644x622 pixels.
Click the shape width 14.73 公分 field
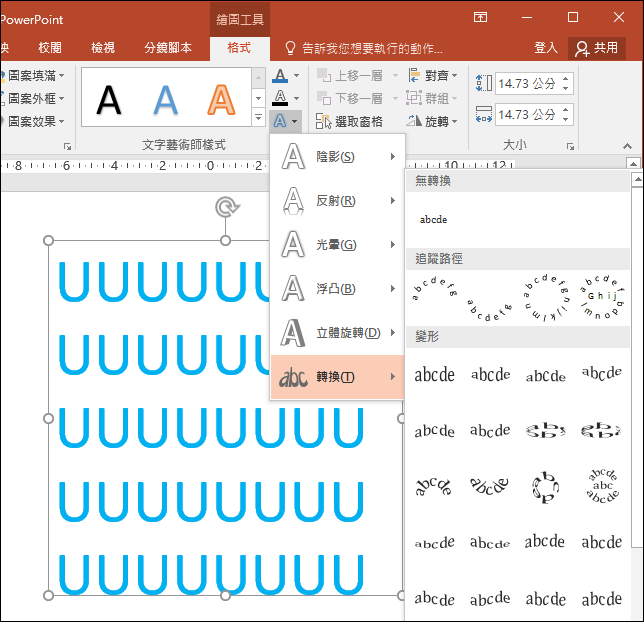[x=527, y=114]
